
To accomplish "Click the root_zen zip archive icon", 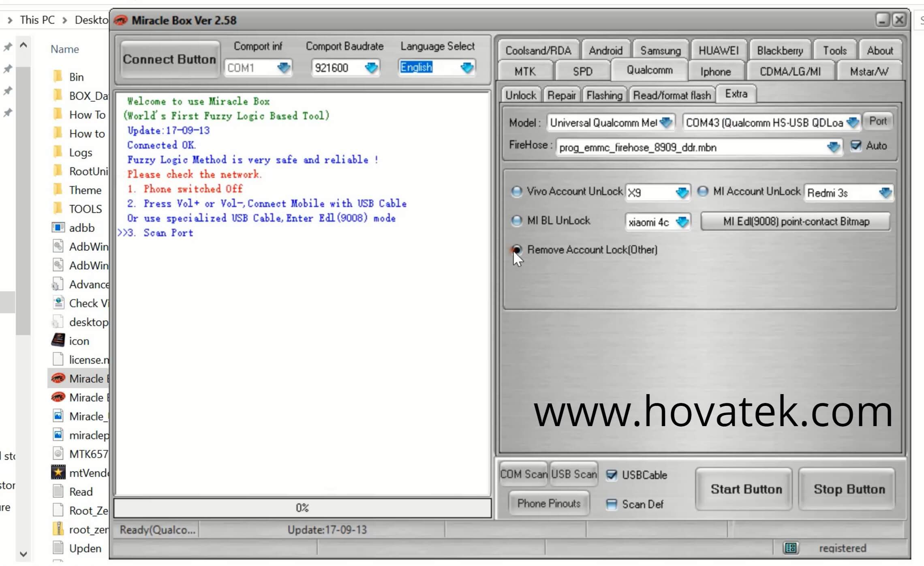I will pyautogui.click(x=58, y=529).
